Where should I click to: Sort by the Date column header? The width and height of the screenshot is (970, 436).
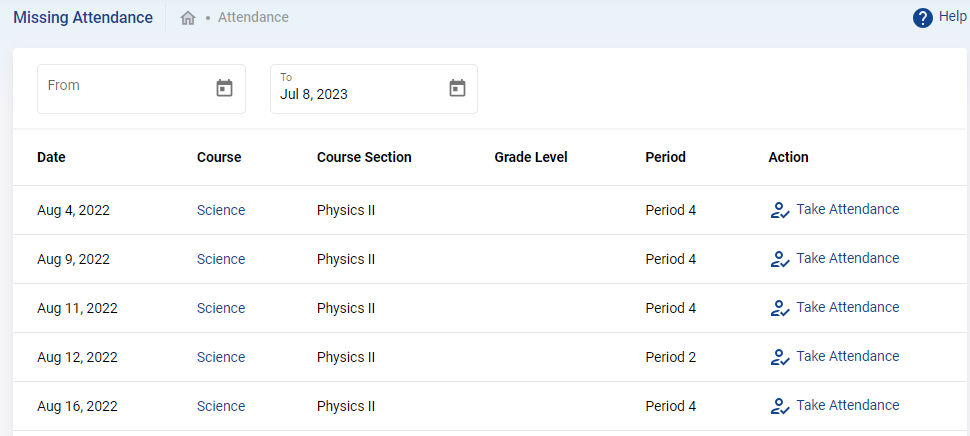click(51, 157)
